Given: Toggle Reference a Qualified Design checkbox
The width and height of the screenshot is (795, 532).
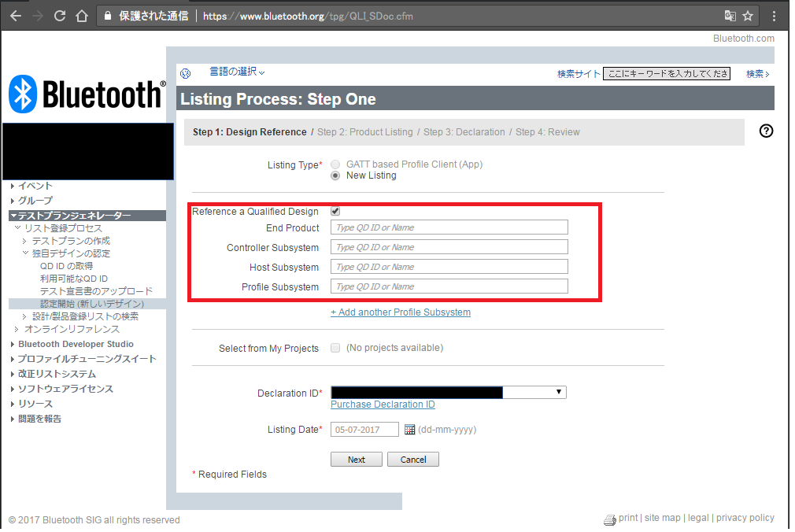Looking at the screenshot, I should coord(335,212).
